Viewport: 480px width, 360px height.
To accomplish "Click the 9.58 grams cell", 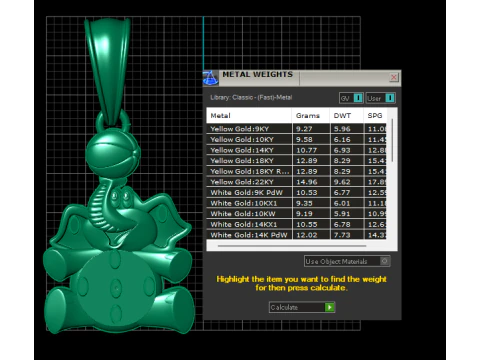I will [x=311, y=139].
